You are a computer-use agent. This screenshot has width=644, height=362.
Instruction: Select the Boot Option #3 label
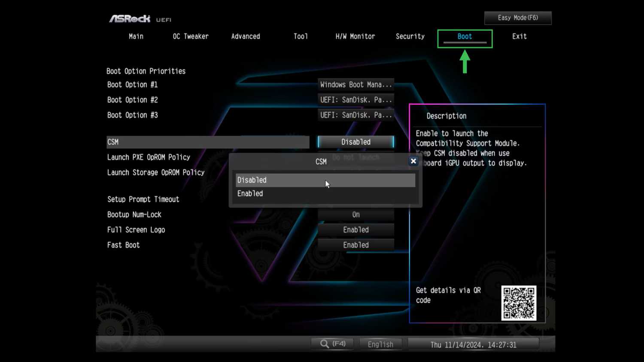pyautogui.click(x=132, y=115)
